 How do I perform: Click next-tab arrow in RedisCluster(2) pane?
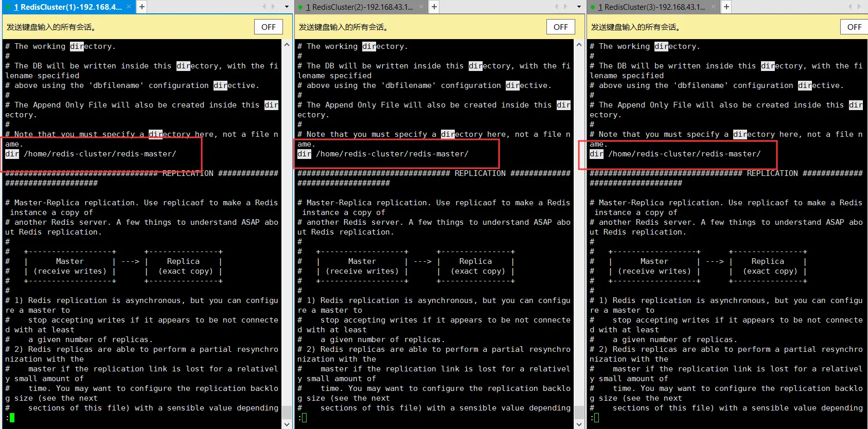coord(566,7)
